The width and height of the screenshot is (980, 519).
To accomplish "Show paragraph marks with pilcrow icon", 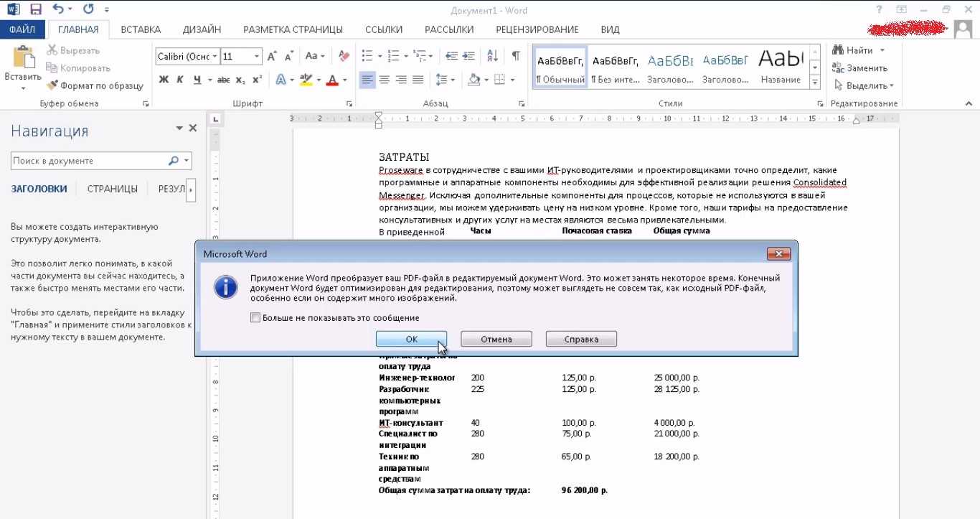I will tap(515, 56).
